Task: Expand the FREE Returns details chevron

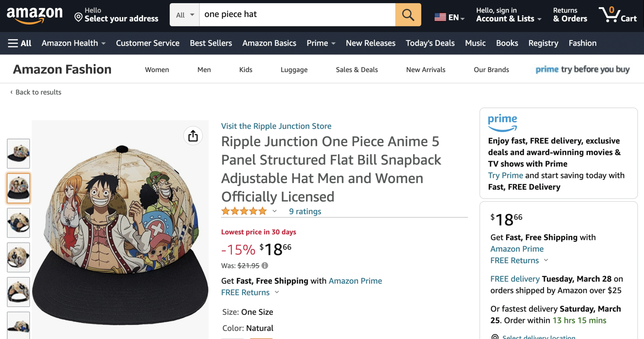Action: point(277,292)
